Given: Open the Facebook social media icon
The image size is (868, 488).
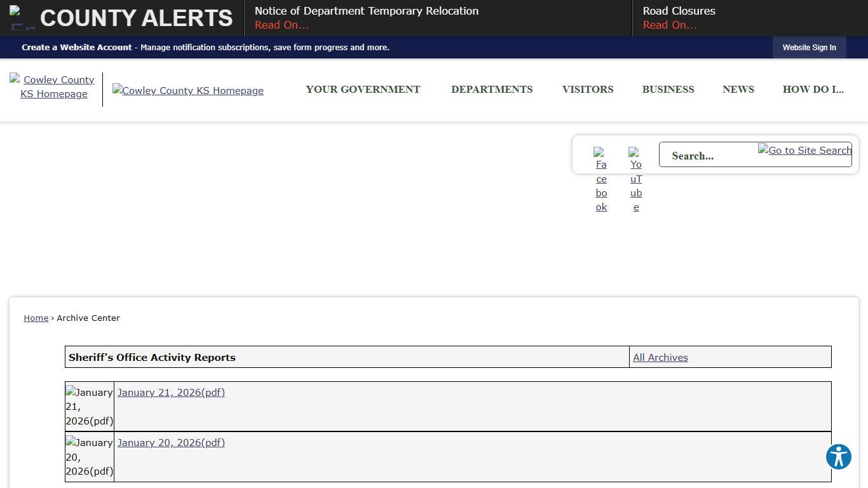Looking at the screenshot, I should coord(601,179).
